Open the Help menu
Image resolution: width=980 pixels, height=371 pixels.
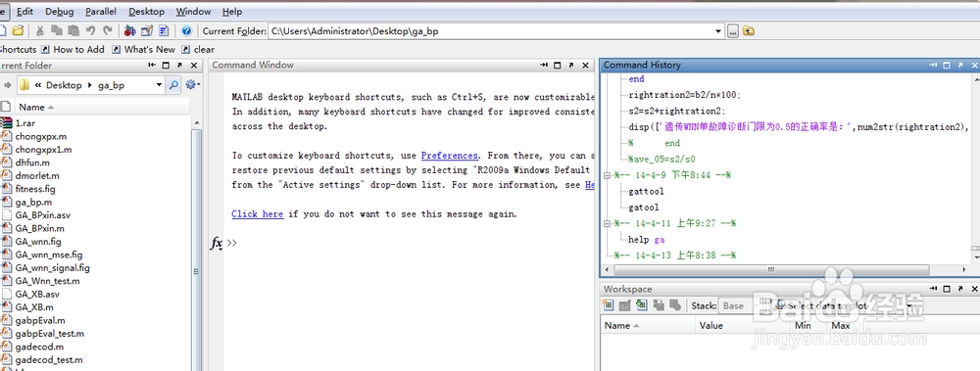(232, 11)
